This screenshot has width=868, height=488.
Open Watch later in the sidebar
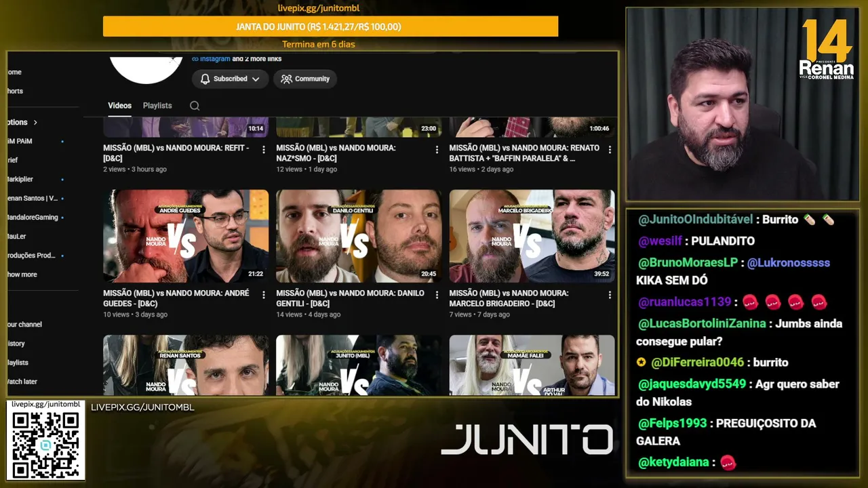point(22,382)
